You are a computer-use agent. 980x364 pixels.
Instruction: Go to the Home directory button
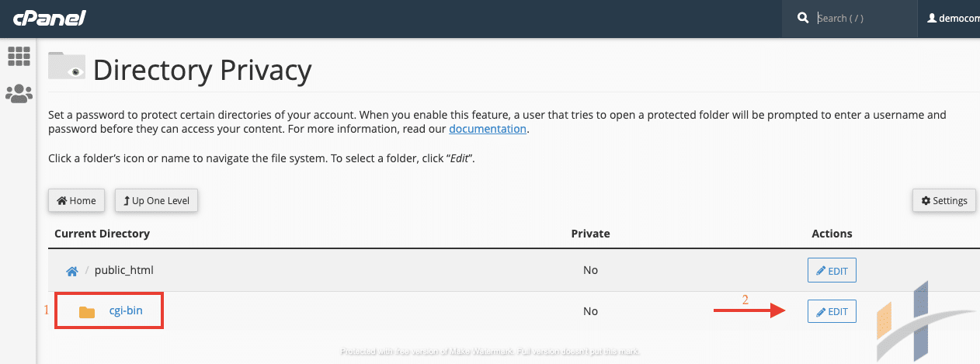76,200
